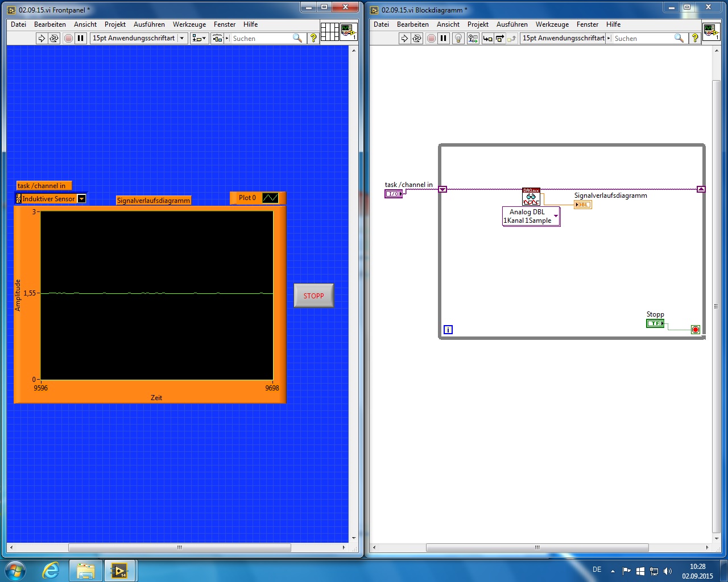Open the Hilfe menu in Blockdiagramm
Image resolution: width=728 pixels, height=582 pixels.
(614, 24)
